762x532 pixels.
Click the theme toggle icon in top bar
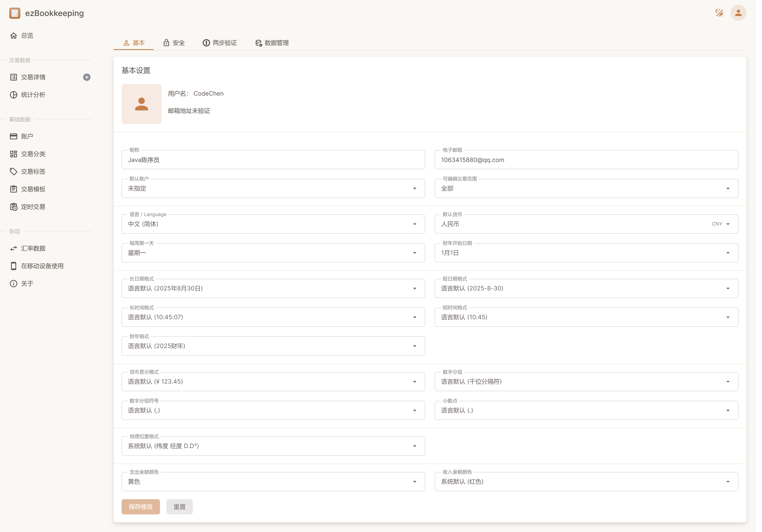(719, 13)
